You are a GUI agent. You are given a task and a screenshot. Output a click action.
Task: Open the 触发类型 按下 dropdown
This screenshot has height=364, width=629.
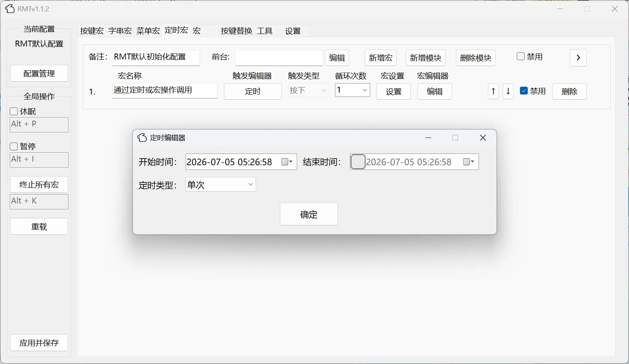point(308,90)
